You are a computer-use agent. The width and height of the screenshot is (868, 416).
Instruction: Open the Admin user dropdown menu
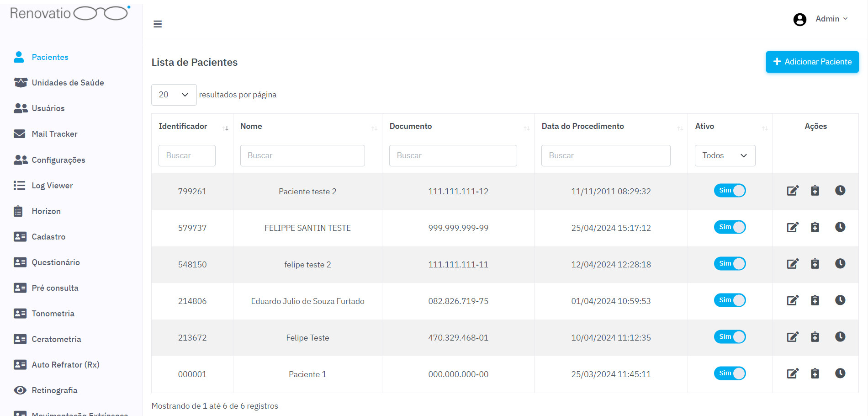(x=831, y=19)
